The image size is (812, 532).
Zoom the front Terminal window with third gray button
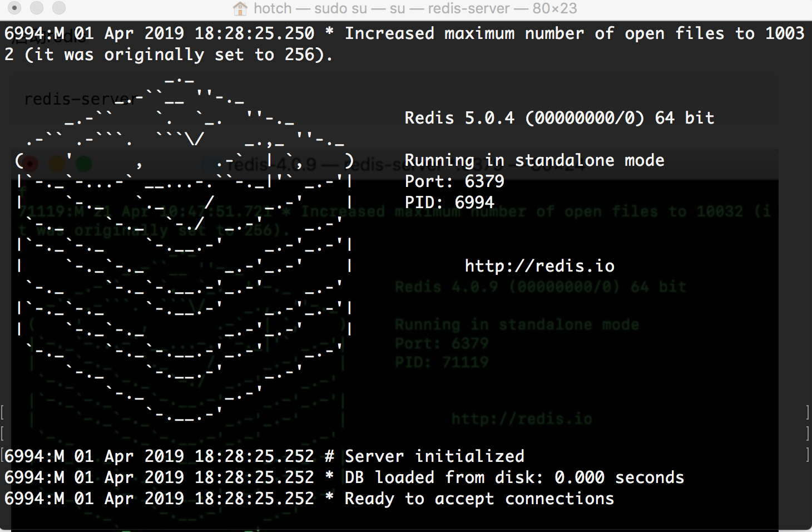(x=58, y=8)
